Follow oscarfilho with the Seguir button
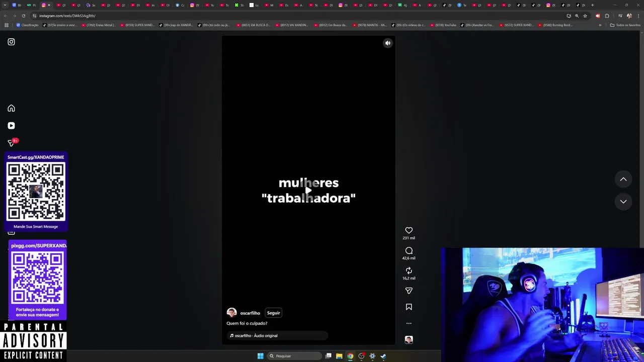The height and width of the screenshot is (362, 644). click(x=273, y=313)
